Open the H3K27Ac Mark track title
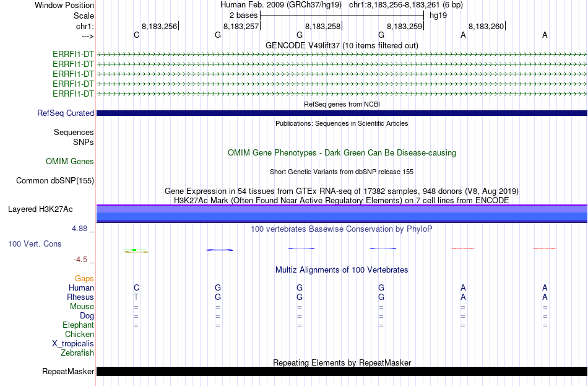This screenshot has width=588, height=386. (x=342, y=200)
